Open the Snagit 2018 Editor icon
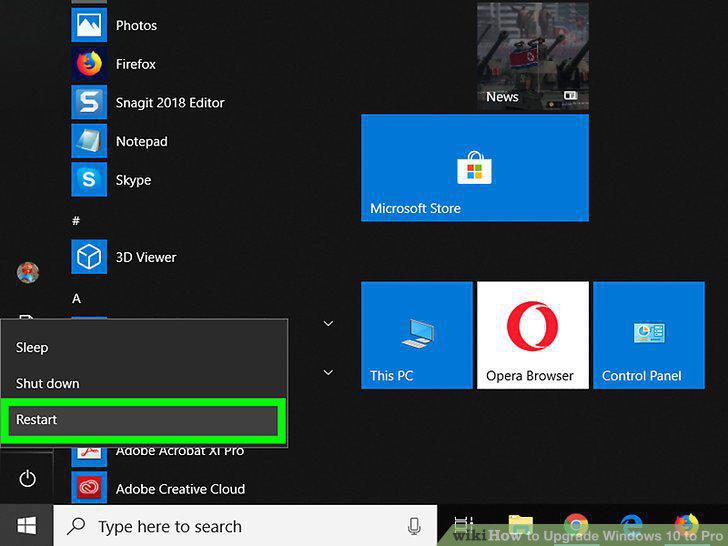This screenshot has height=546, width=728. (89, 102)
